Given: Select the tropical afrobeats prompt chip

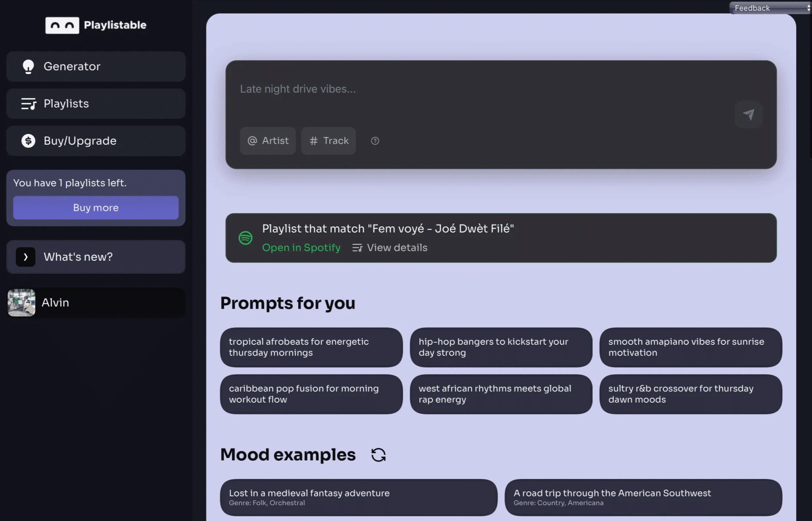Looking at the screenshot, I should [312, 347].
